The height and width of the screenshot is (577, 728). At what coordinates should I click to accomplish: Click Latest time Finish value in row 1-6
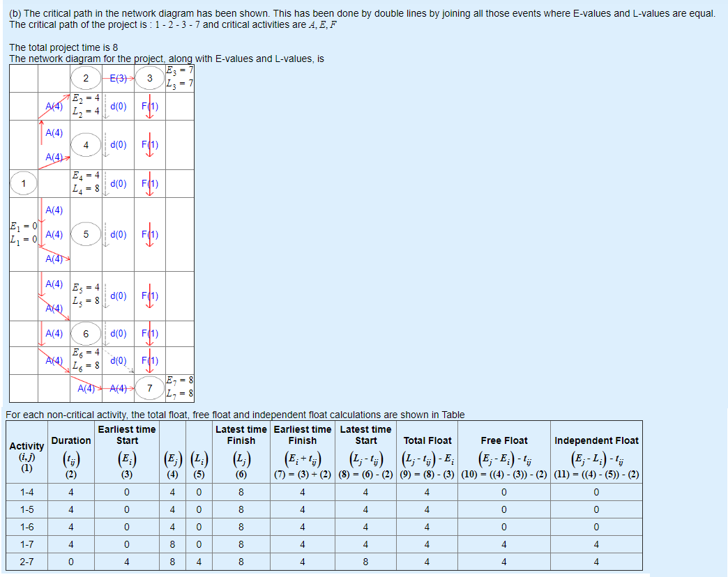241,527
